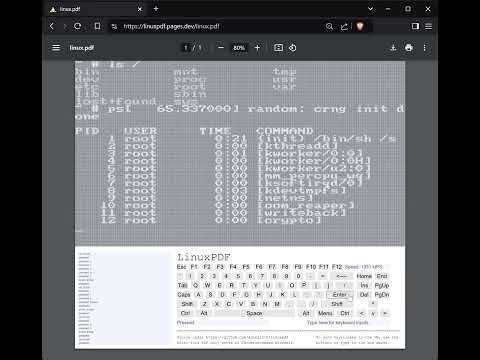Click the Del virtual key
Viewport: 480px width, 360px height.
(x=364, y=295)
